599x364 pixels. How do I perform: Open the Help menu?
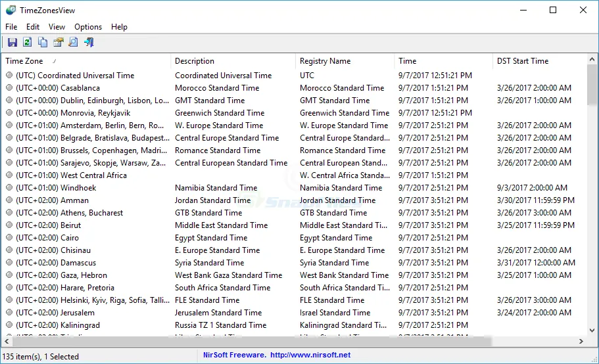point(119,27)
